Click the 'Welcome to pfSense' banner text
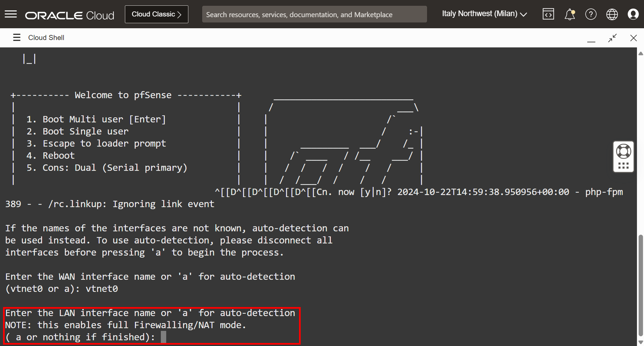This screenshot has width=644, height=346. pos(123,95)
